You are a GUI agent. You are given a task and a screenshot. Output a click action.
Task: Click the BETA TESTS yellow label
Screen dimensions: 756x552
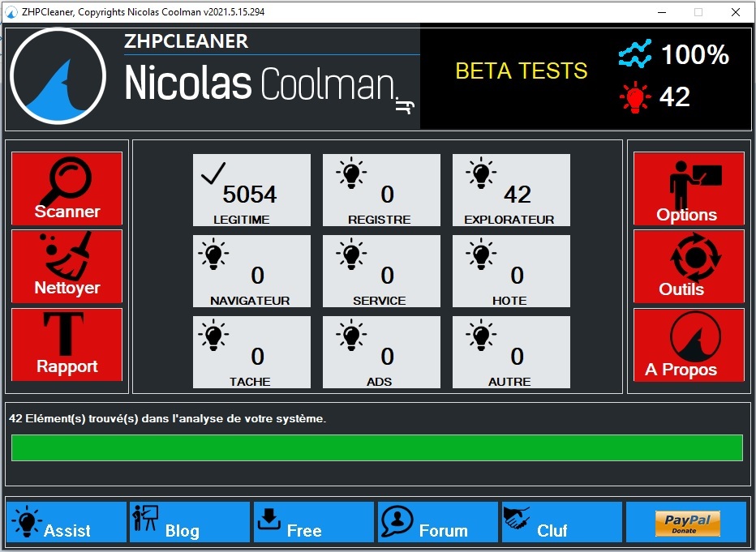pyautogui.click(x=522, y=71)
